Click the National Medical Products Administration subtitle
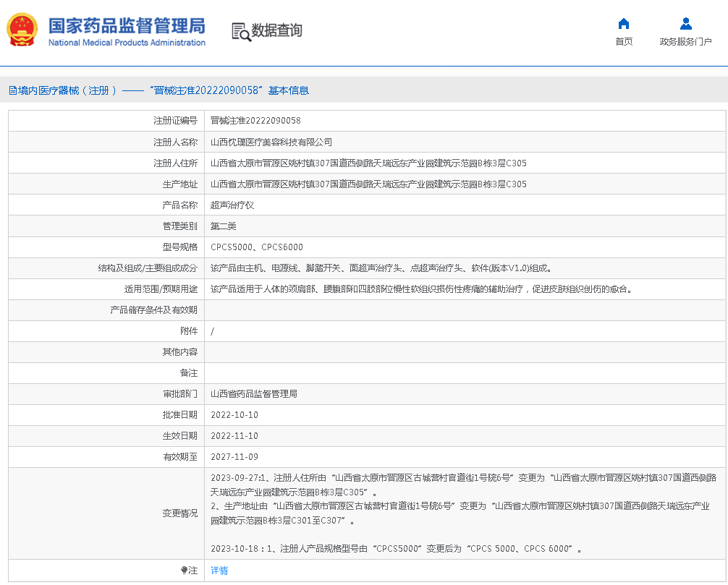728x585 pixels. click(127, 42)
